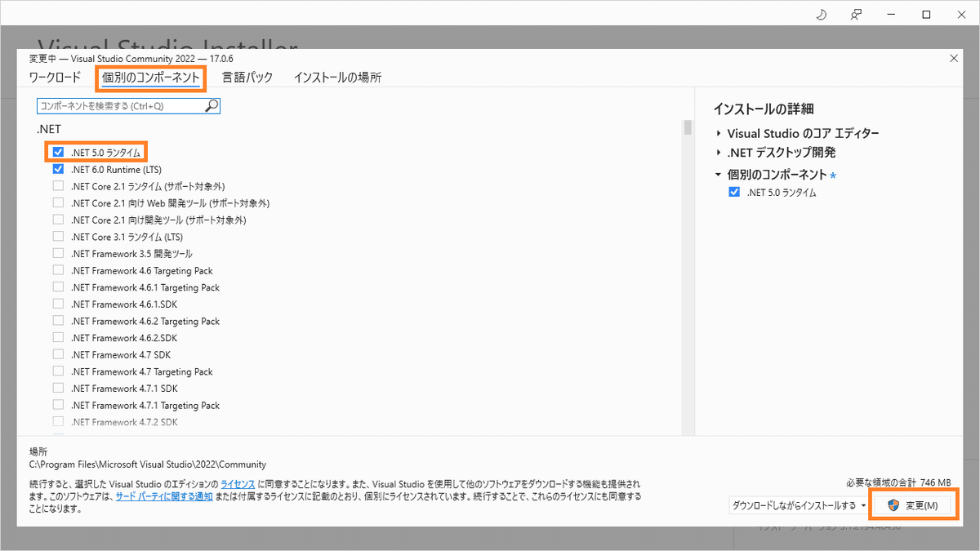Check .NET Framework 4.6.2 Targeting Pack
980x551 pixels.
[58, 321]
